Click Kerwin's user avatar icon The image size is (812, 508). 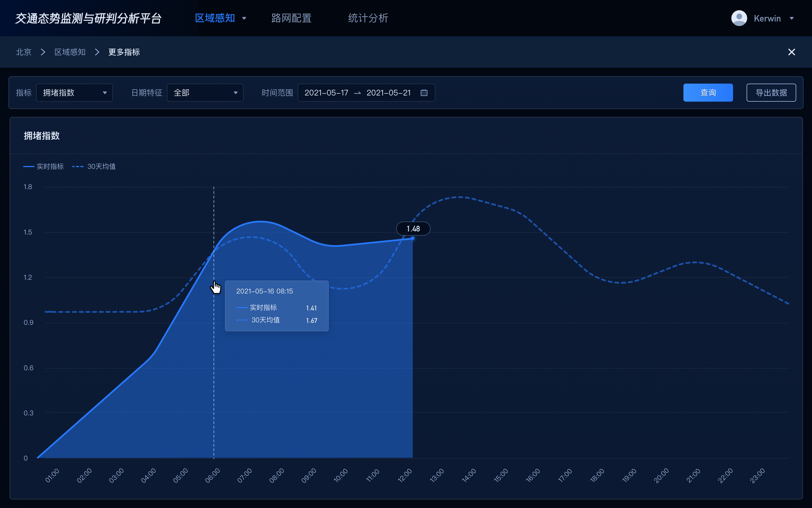(x=739, y=18)
